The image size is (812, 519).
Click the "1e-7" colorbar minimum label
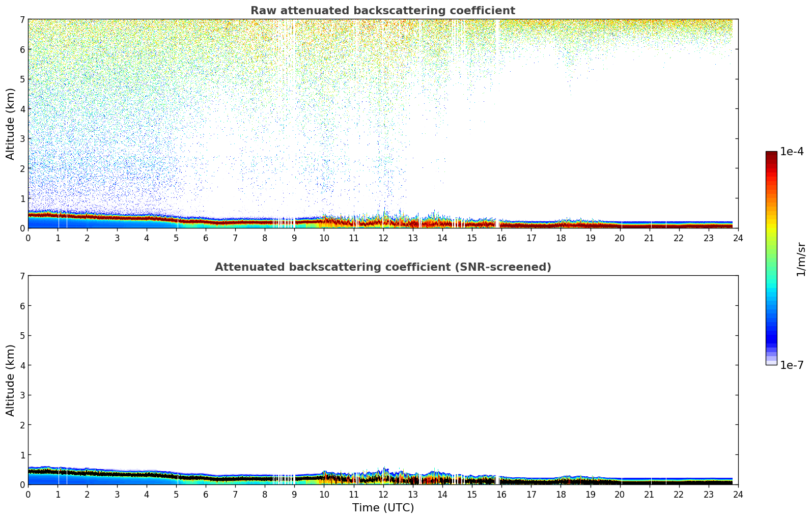[x=792, y=365]
